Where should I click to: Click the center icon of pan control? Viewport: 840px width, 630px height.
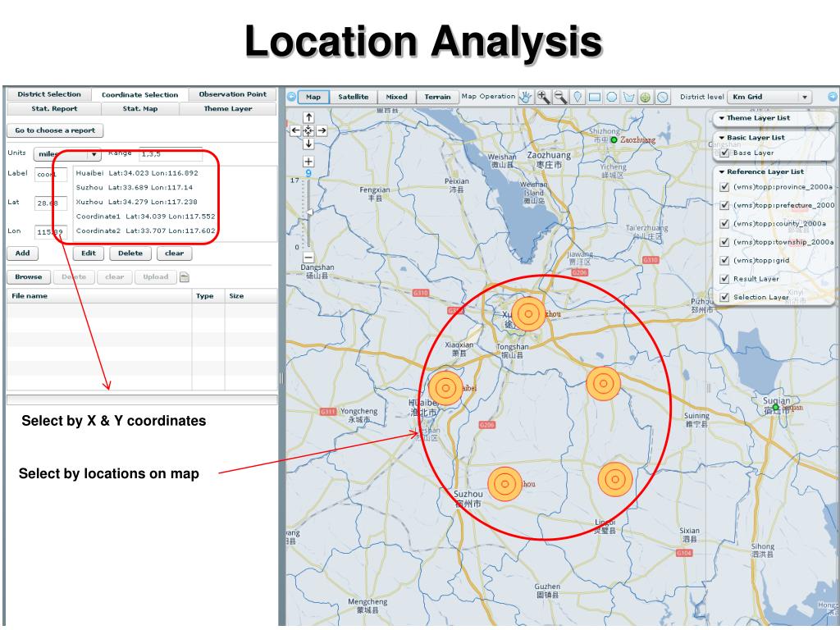308,130
